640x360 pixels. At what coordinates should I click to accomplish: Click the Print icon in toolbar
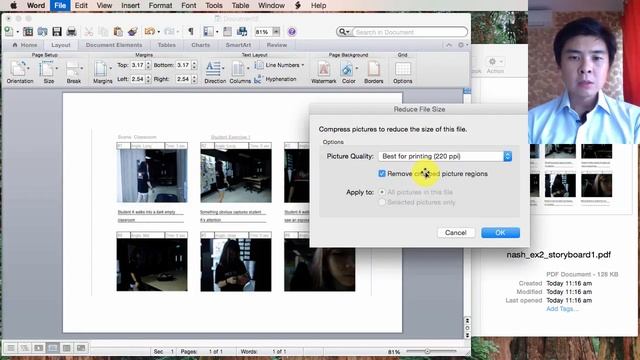point(71,31)
